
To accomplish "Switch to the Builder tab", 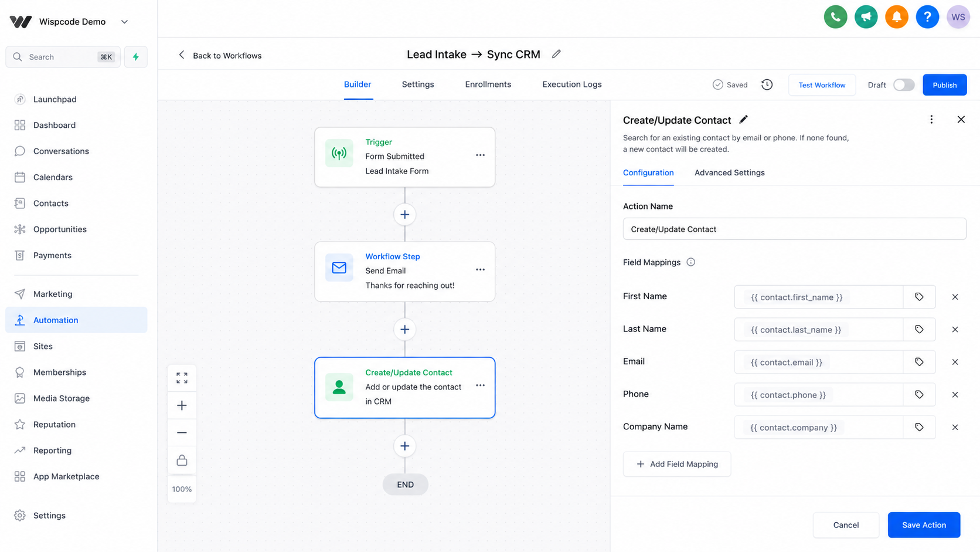I will point(358,84).
